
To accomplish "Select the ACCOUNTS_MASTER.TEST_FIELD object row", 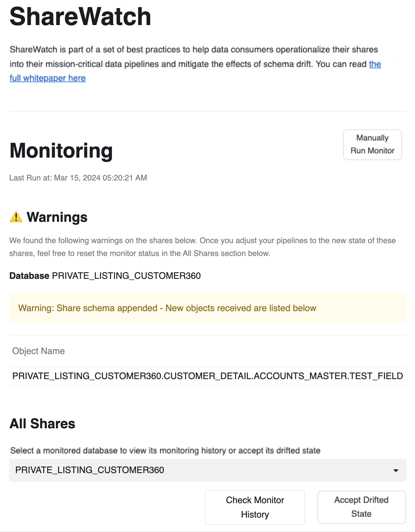I will [208, 376].
